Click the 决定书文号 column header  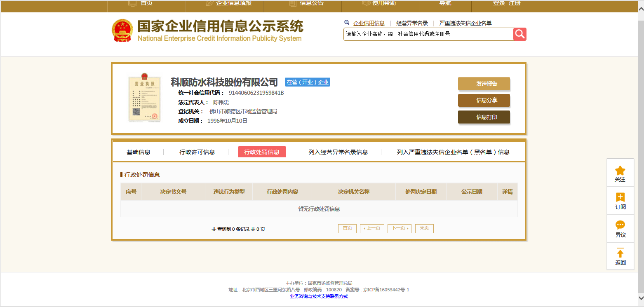click(x=173, y=192)
